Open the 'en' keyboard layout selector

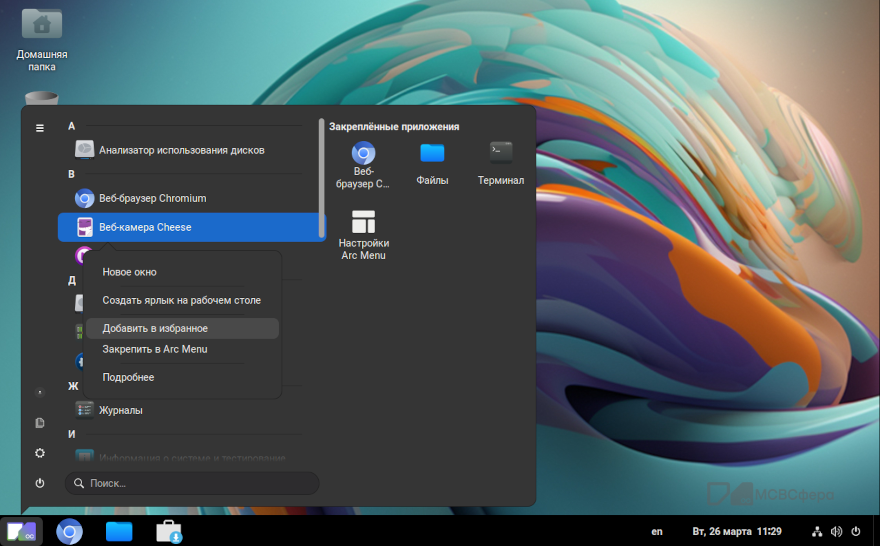[x=657, y=531]
